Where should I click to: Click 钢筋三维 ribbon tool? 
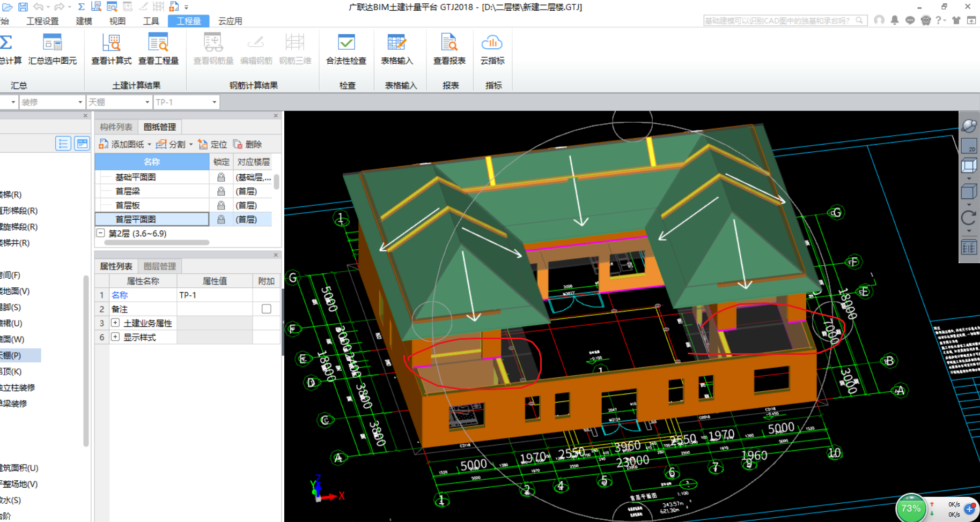point(295,49)
